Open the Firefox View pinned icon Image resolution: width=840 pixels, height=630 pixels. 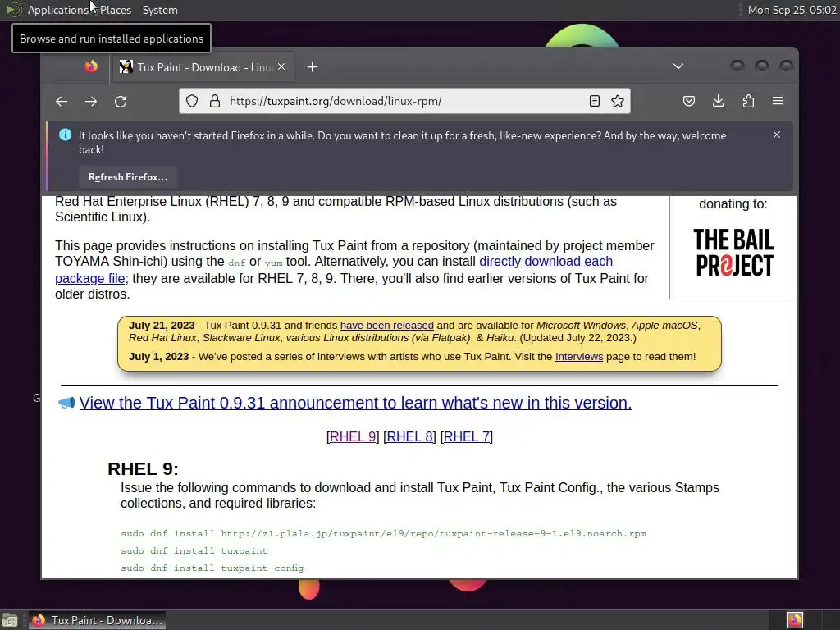click(x=91, y=66)
